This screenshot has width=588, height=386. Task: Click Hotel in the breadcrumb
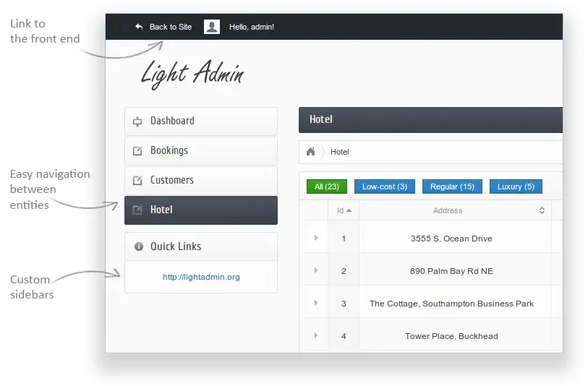(340, 152)
